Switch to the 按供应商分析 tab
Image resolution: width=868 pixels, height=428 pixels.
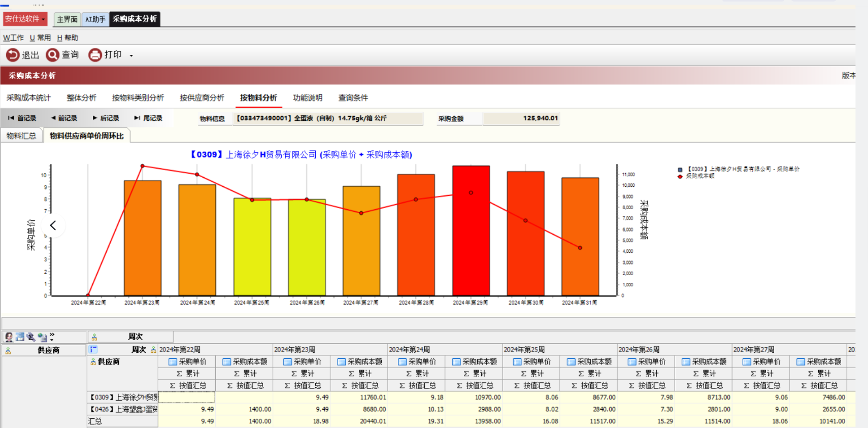click(x=202, y=97)
